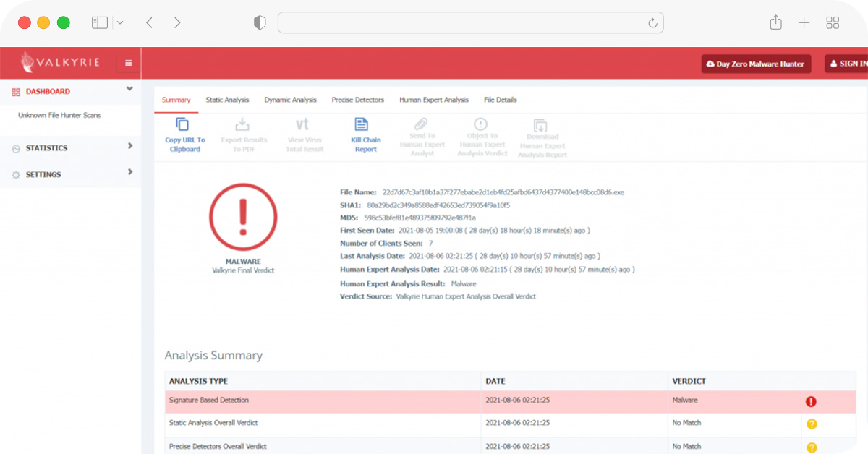Click the Copy URL To Clipboard icon
868x454 pixels.
coord(183,124)
